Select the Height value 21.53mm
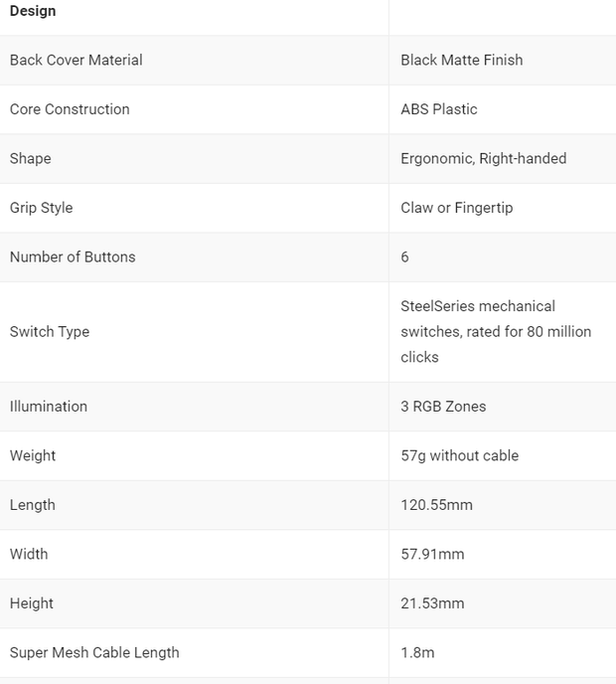The image size is (616, 684). 432,603
